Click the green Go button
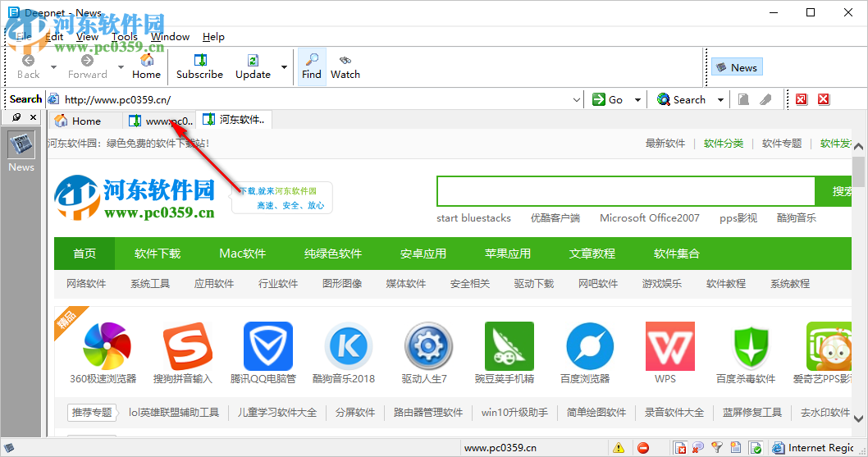Viewport: 868px width, 457px height. (608, 100)
